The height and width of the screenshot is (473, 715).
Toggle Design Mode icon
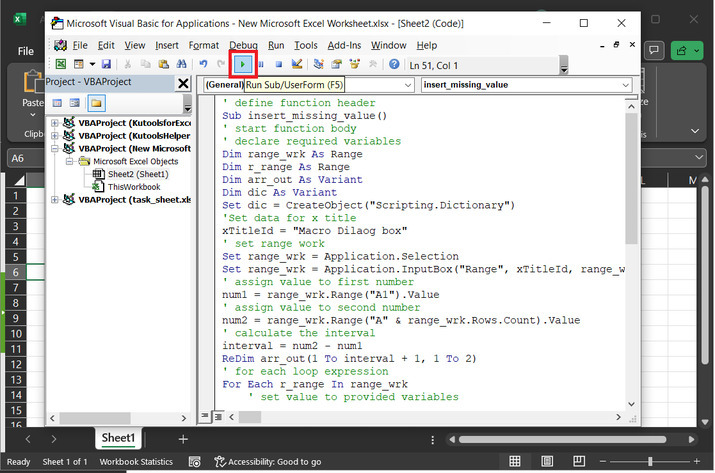tap(297, 64)
